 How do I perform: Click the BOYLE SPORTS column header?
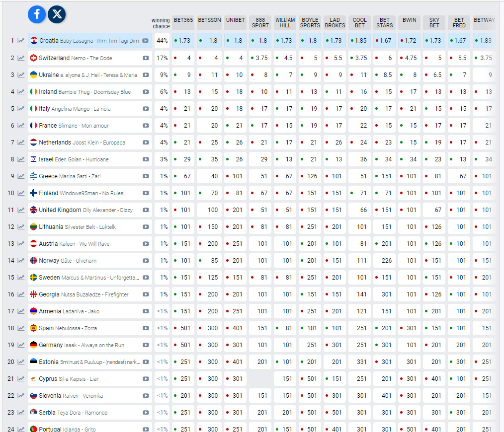[310, 22]
